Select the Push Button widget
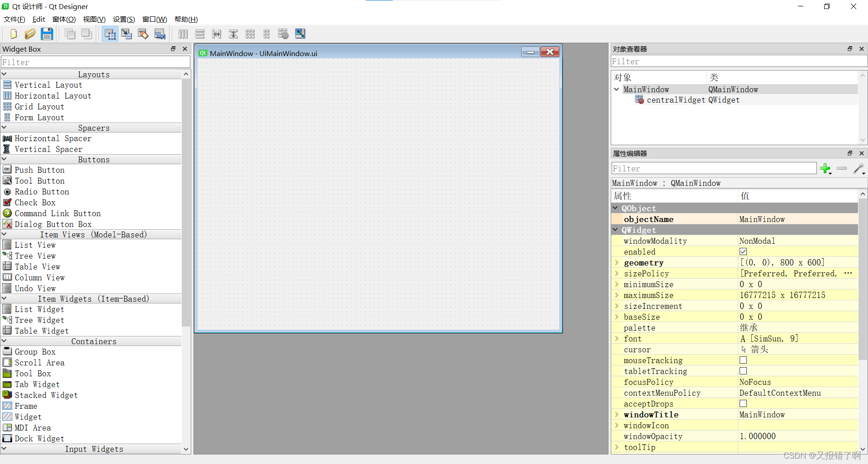 tap(40, 170)
